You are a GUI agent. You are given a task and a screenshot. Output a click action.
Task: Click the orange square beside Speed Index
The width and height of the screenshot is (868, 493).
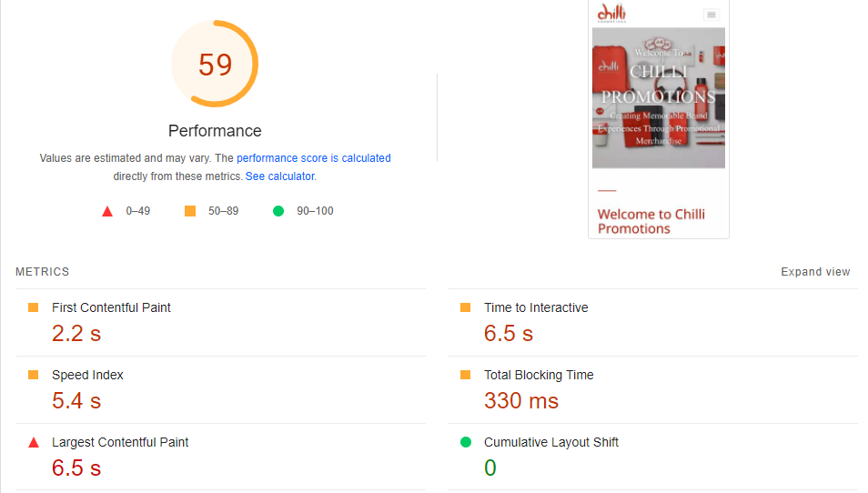pyautogui.click(x=34, y=375)
